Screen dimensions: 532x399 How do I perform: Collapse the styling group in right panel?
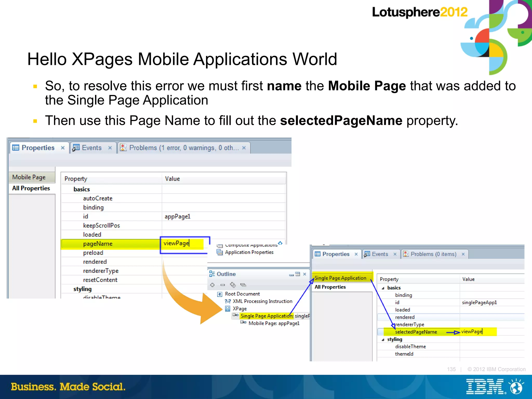tap(383, 340)
